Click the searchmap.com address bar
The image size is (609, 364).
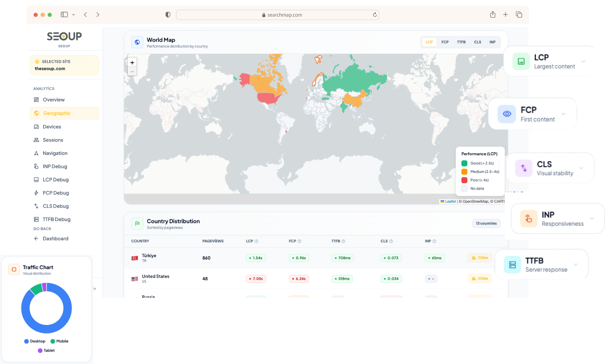[277, 15]
